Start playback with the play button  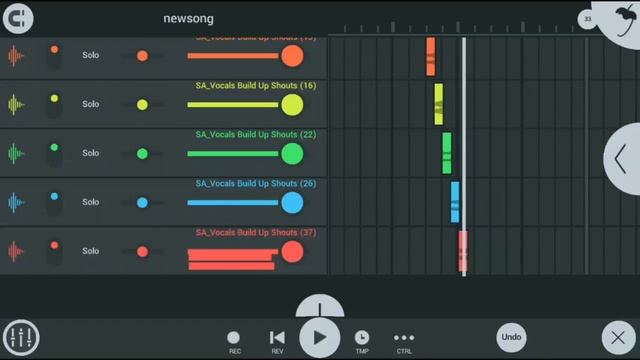point(320,338)
